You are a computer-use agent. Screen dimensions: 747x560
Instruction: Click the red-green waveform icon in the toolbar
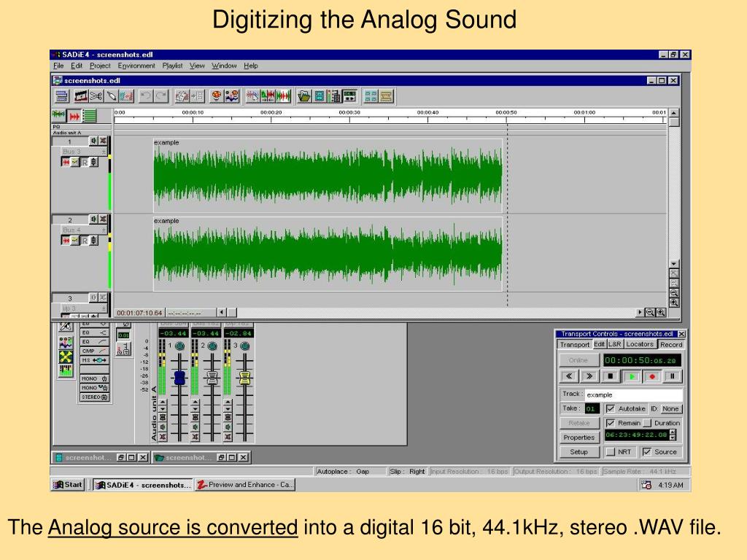tap(284, 96)
